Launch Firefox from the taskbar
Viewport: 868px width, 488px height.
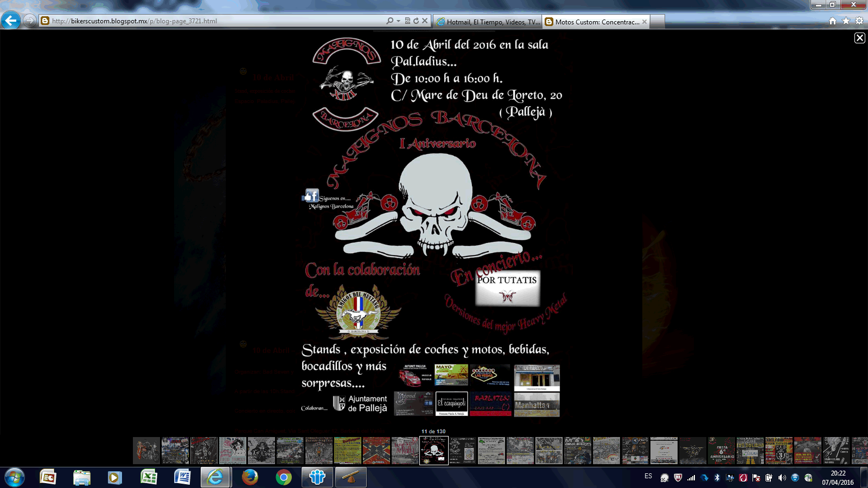(x=250, y=477)
